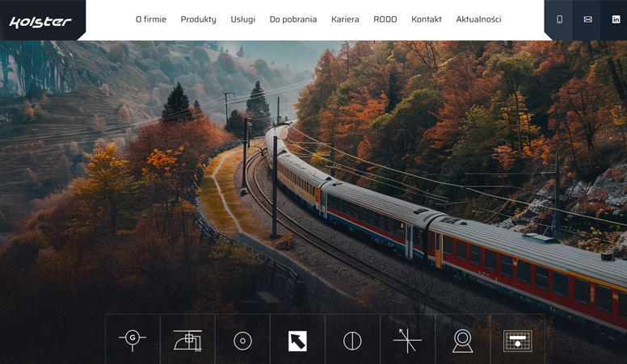This screenshot has width=627, height=364.
Task: Open the Produkty menu
Action: [x=198, y=19]
